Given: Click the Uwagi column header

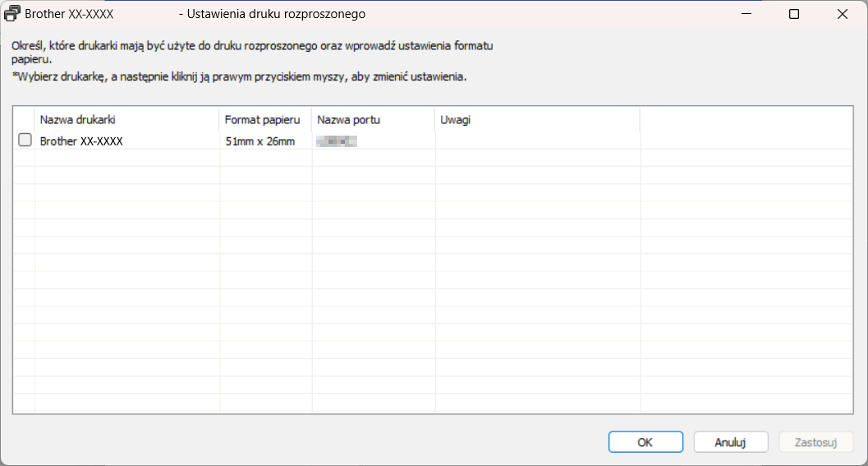Looking at the screenshot, I should (537, 120).
